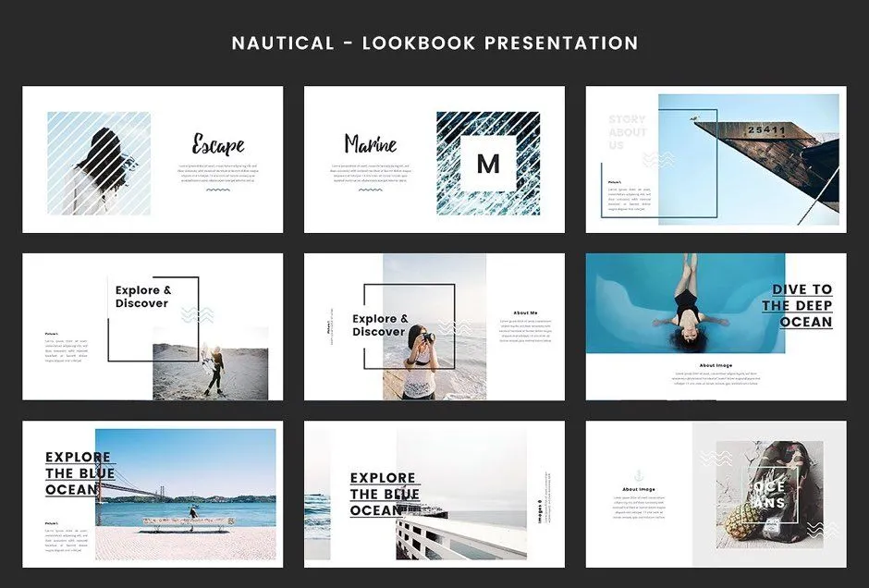The width and height of the screenshot is (869, 588).
Task: Click the Story About Us faded heading
Action: (x=628, y=132)
